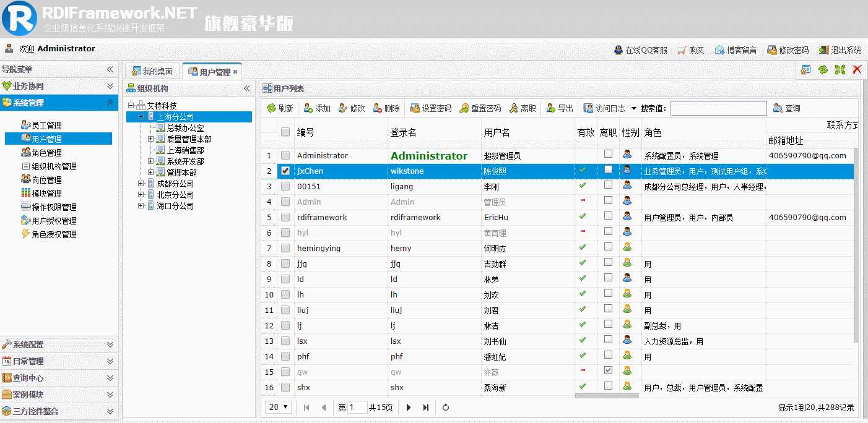
Task: Open 组织机构管理 in the sidebar
Action: coord(49,166)
